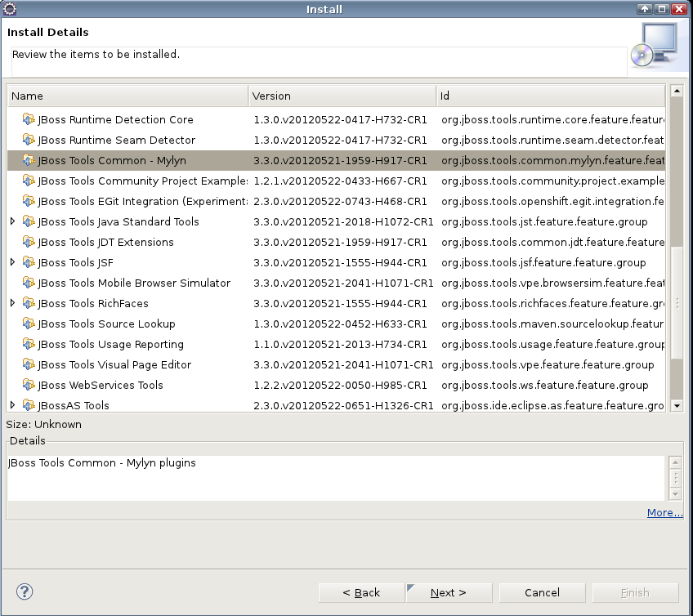The image size is (693, 616).
Task: Click the icon beside JBoss Tools Source Lookup
Action: tap(29, 324)
